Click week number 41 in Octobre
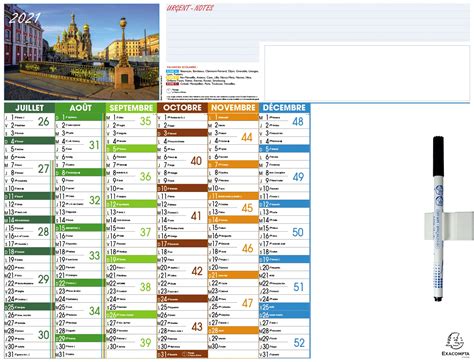This screenshot has height=362, width=474. click(196, 216)
